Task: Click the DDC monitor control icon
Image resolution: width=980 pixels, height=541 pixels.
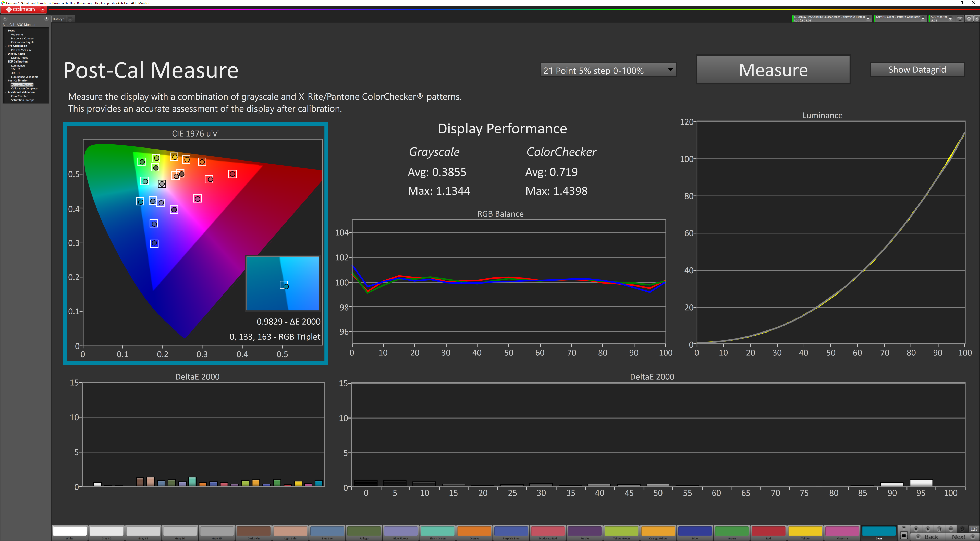Action: click(960, 18)
